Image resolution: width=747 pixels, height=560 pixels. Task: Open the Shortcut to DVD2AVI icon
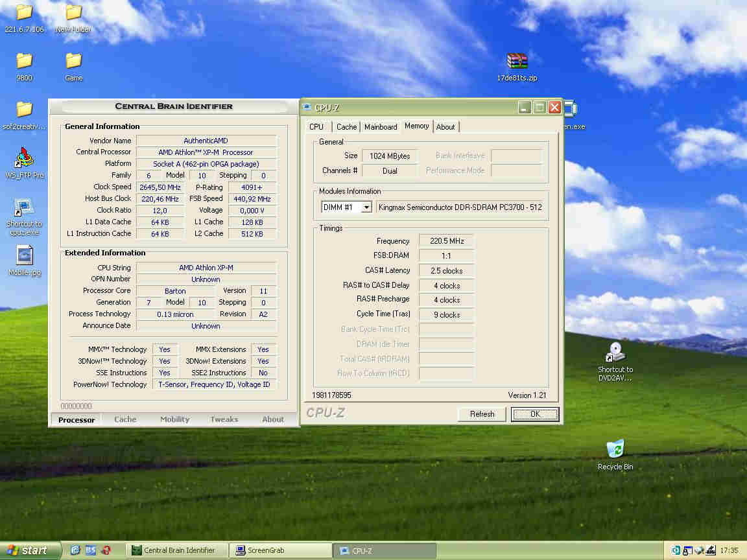pyautogui.click(x=615, y=353)
